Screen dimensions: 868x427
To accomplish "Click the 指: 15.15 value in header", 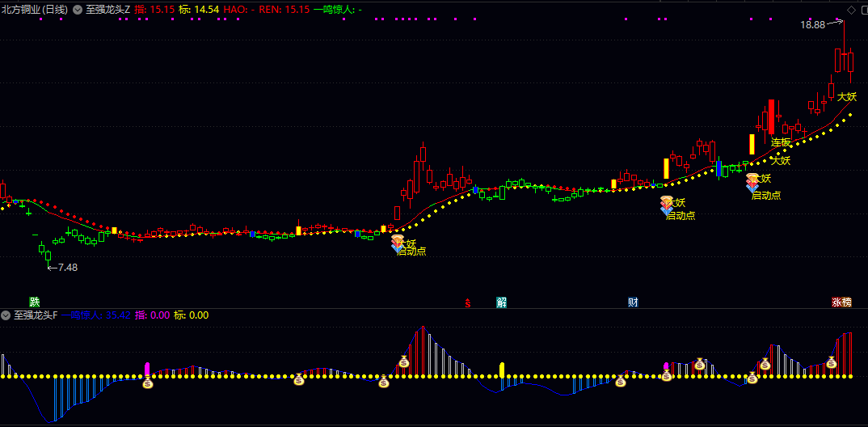I will pos(154,10).
